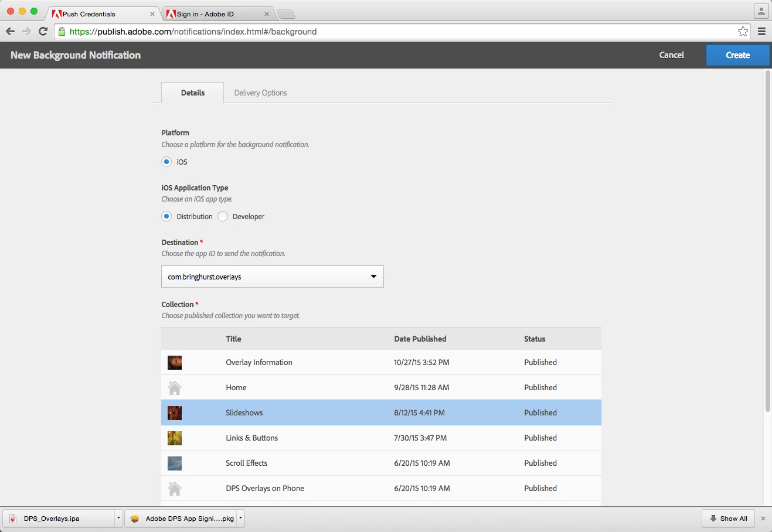772x532 pixels.
Task: Switch to the Details tab
Action: click(193, 93)
